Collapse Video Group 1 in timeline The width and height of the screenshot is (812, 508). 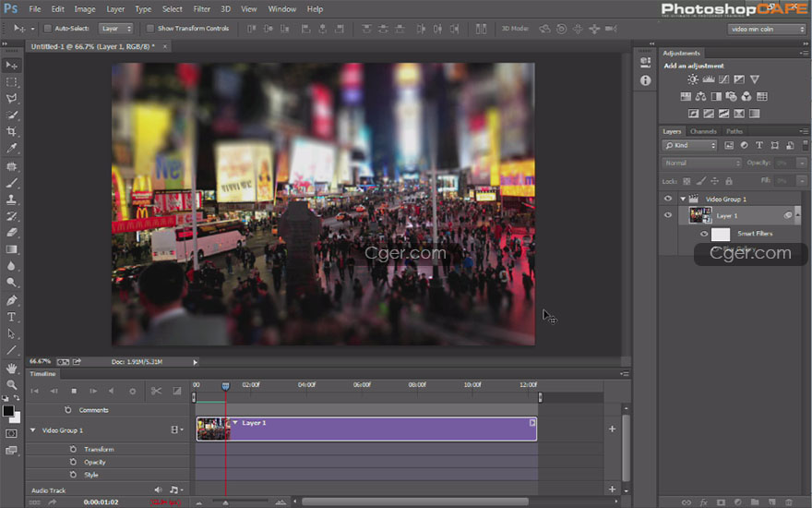[32, 430]
